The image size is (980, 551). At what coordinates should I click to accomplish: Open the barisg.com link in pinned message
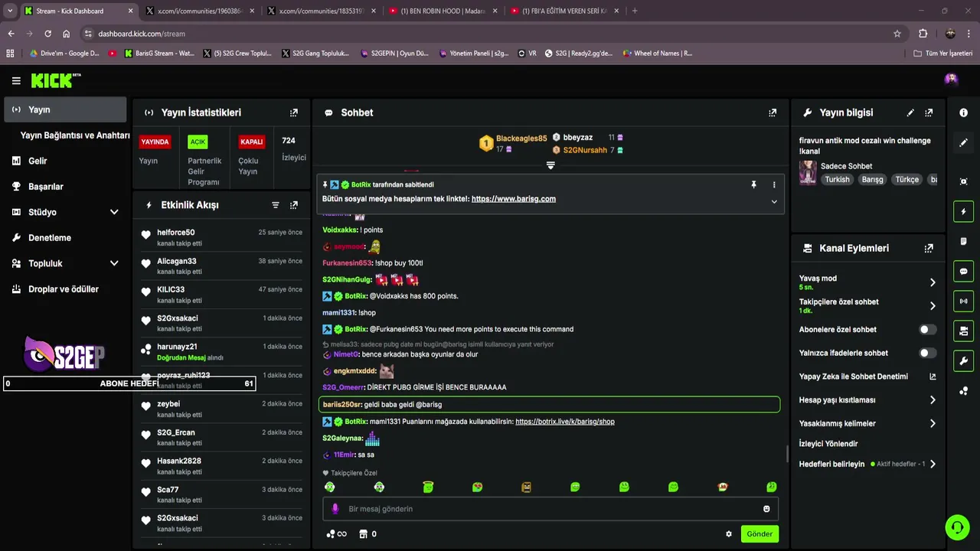[514, 199]
